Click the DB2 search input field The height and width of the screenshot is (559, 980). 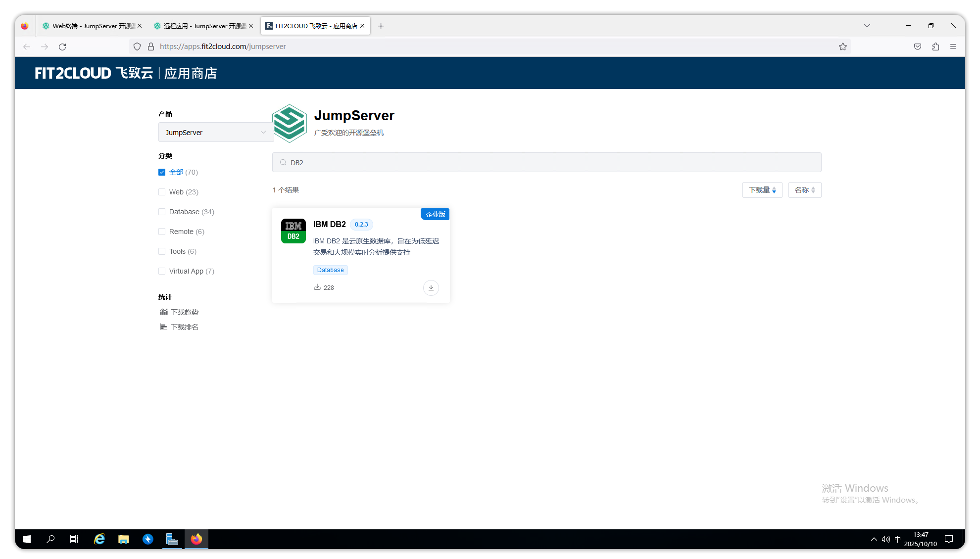tap(546, 163)
